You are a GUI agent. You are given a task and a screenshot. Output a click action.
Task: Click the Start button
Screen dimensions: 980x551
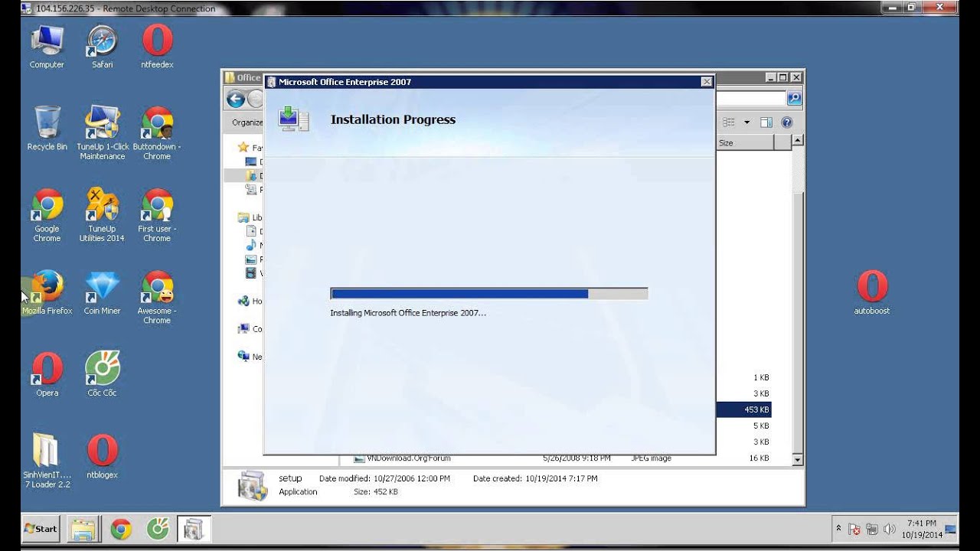click(41, 529)
